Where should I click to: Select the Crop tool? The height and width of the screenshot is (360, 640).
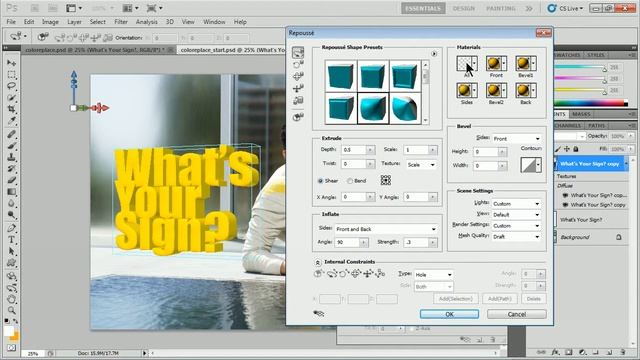point(11,109)
